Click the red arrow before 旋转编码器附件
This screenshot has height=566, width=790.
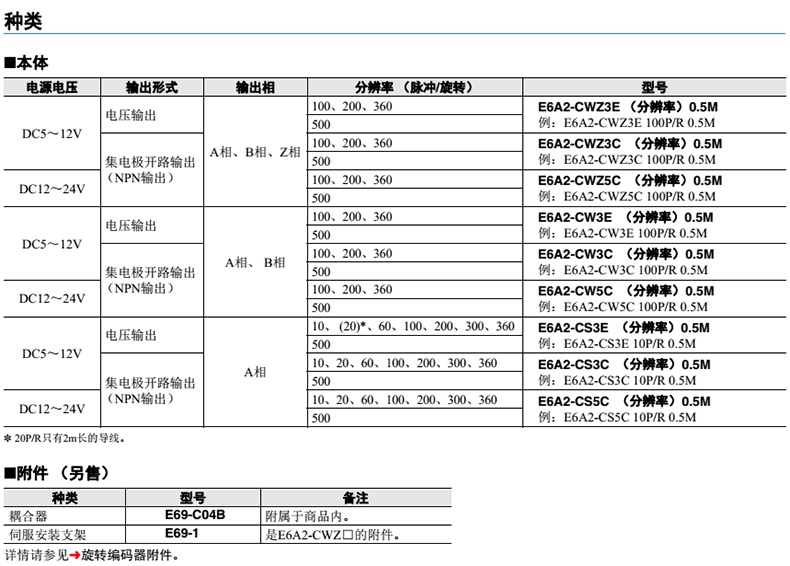(x=73, y=555)
